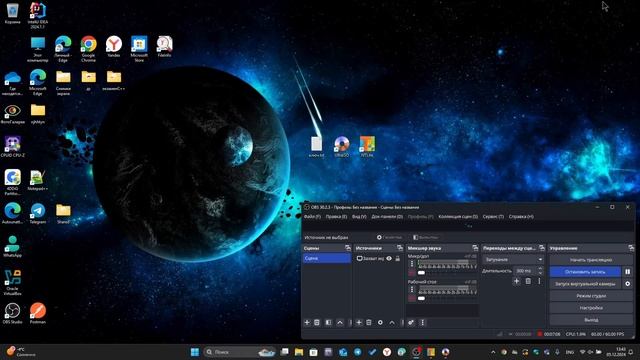Open Настройки from the controls panel
This screenshot has width=640, height=360.
pyautogui.click(x=591, y=308)
